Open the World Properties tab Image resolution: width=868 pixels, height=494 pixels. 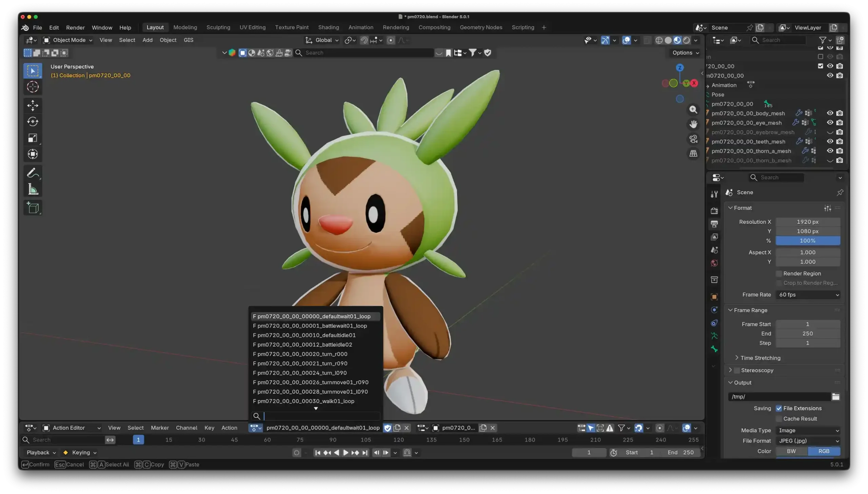pyautogui.click(x=714, y=262)
